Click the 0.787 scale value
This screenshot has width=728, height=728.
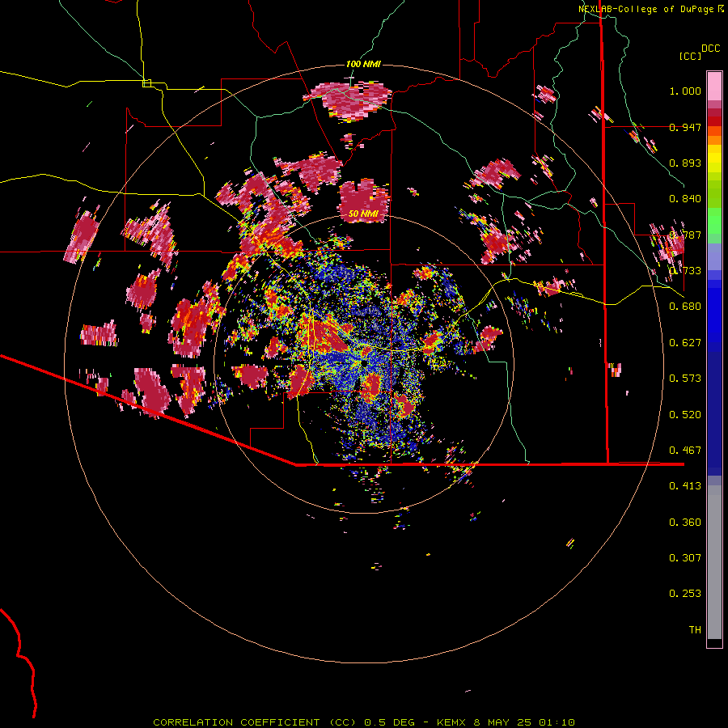coord(685,235)
